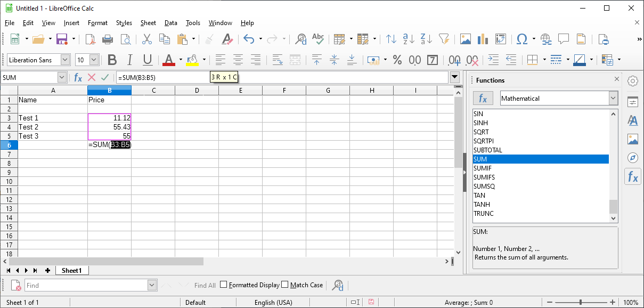The width and height of the screenshot is (644, 308).
Task: Toggle bold formatting
Action: (112, 60)
